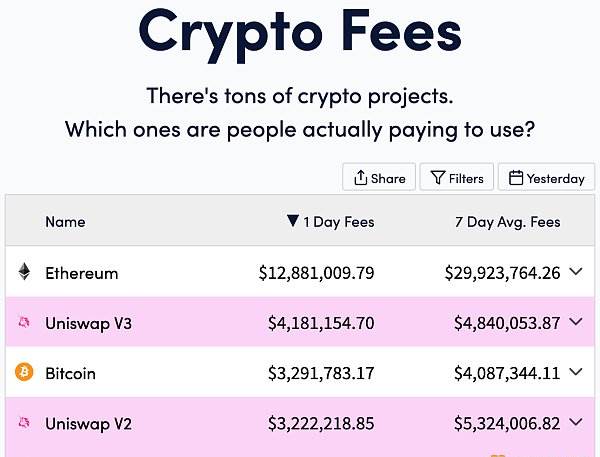Click the Ethereum diamond logo icon
Image resolution: width=600 pixels, height=457 pixels.
[24, 271]
